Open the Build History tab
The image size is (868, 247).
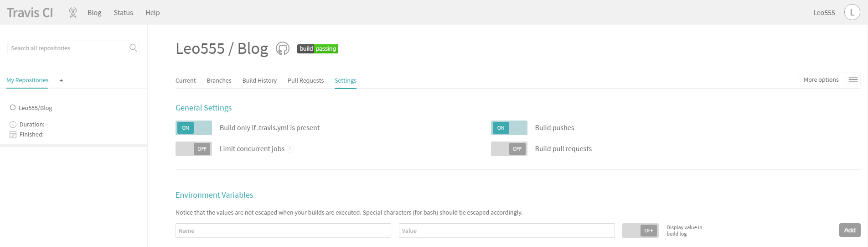click(x=259, y=80)
